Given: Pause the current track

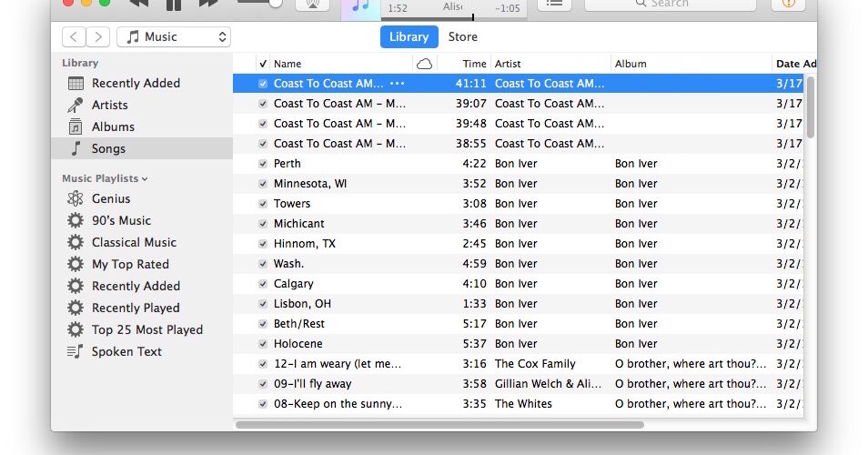Looking at the screenshot, I should point(174,5).
